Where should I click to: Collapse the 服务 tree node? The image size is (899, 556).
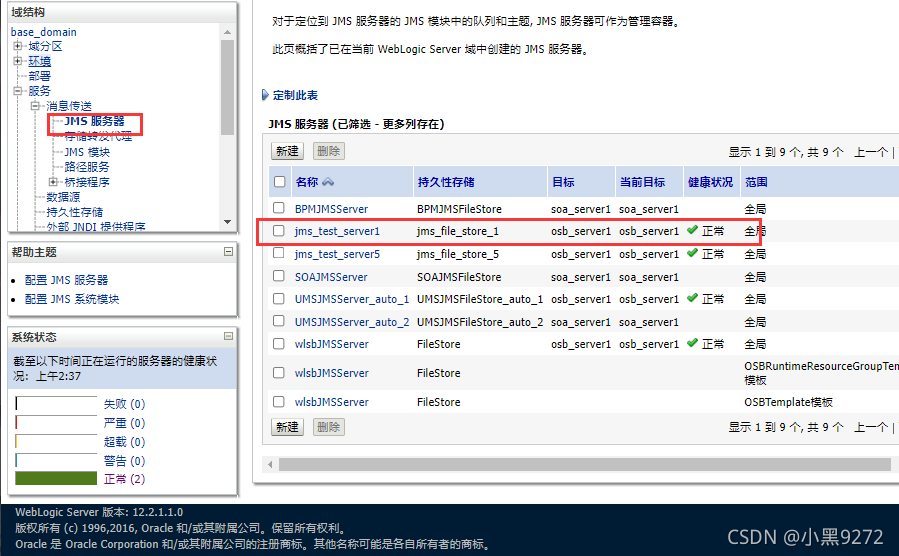click(x=18, y=91)
